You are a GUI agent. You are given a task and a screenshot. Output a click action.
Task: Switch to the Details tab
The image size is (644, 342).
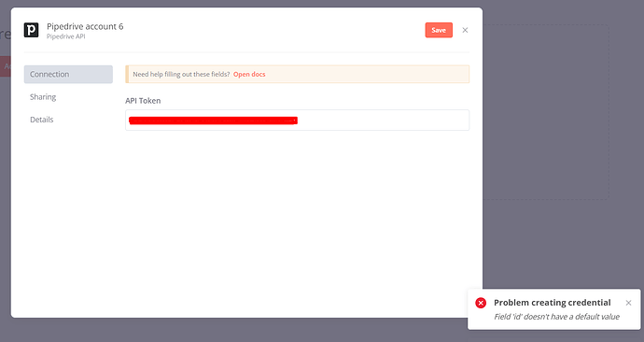41,120
